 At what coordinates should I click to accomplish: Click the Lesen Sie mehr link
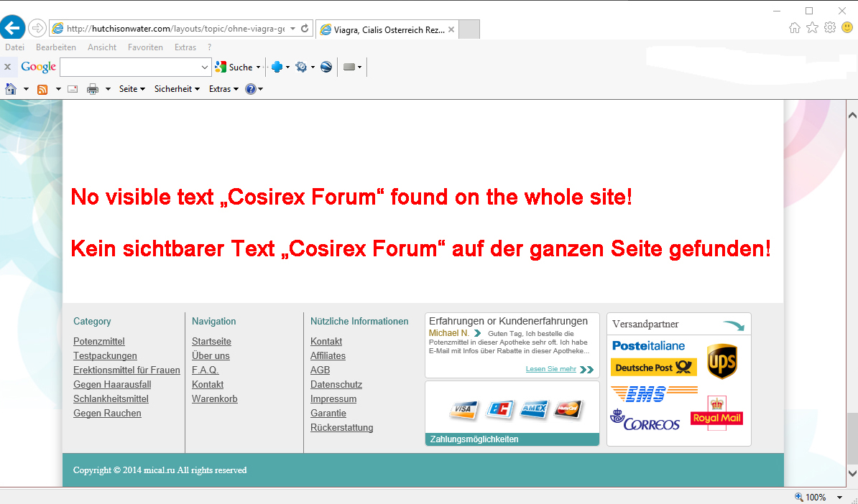pos(550,369)
